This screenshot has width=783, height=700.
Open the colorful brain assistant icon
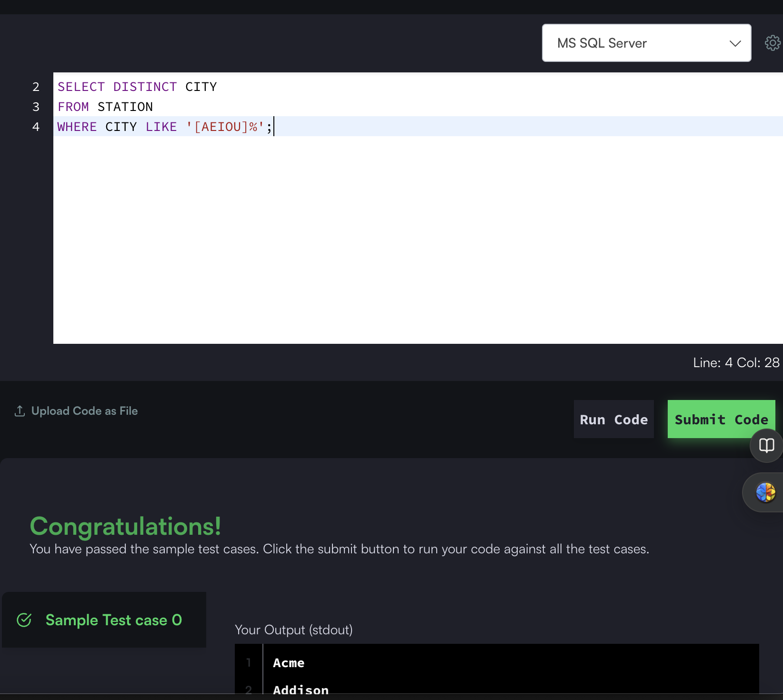pos(765,492)
